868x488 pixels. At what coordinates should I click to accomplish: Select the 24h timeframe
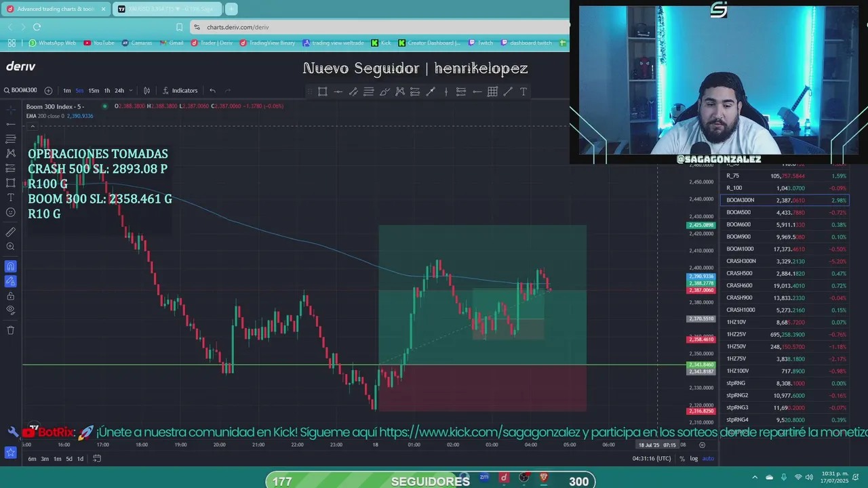[x=119, y=91]
